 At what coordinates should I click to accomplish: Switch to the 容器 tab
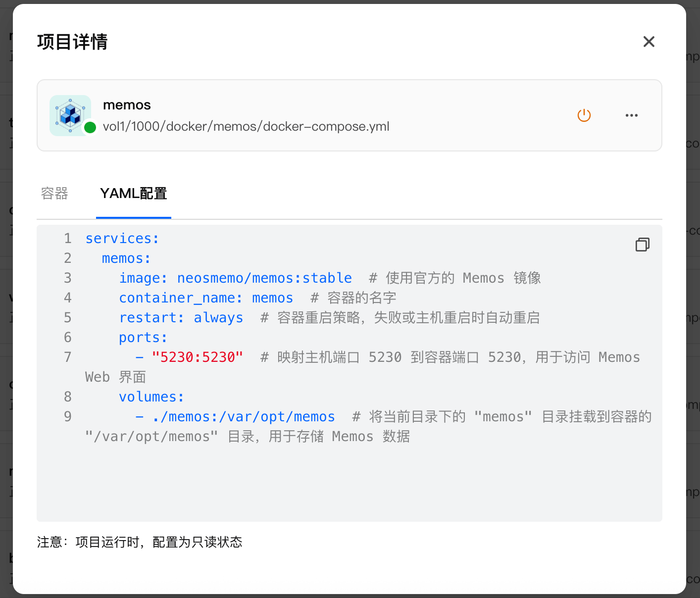pos(54,194)
